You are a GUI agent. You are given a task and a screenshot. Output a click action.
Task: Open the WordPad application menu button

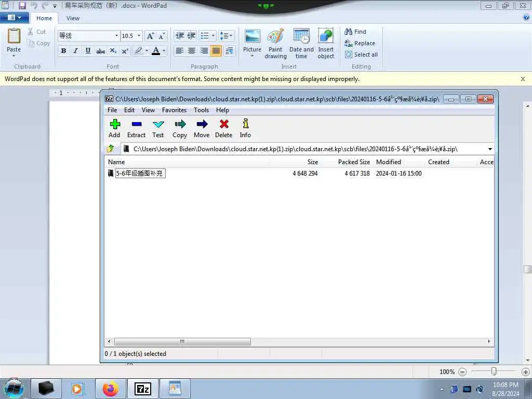[14, 18]
